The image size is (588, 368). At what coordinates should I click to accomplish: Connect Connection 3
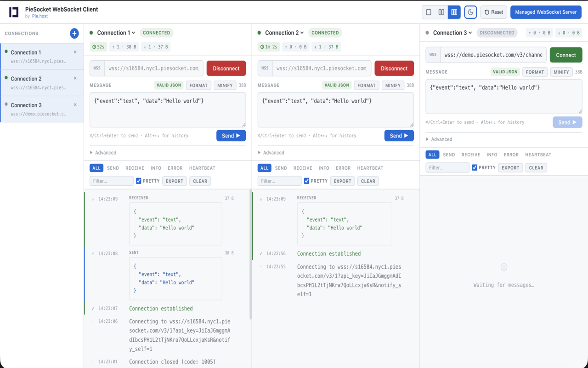566,55
